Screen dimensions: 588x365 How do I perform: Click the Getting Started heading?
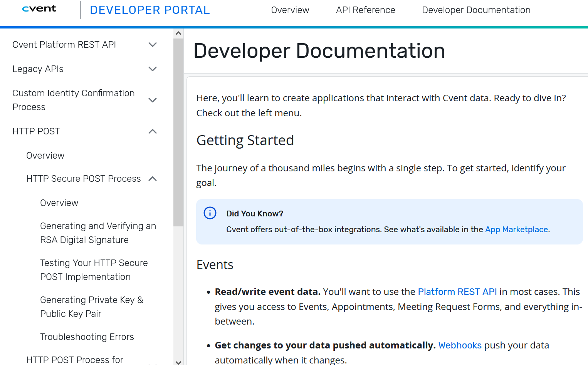[x=245, y=141]
